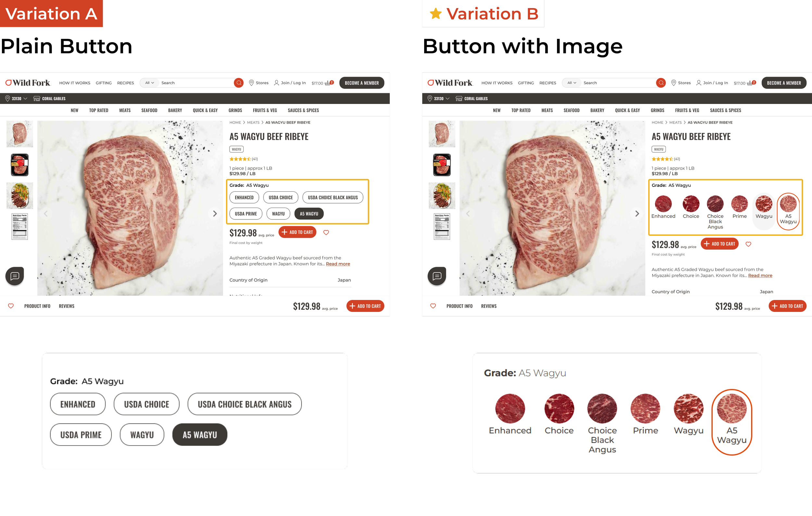Select the A5 Wagyu pill in Variation A
The width and height of the screenshot is (812, 516).
(x=309, y=213)
